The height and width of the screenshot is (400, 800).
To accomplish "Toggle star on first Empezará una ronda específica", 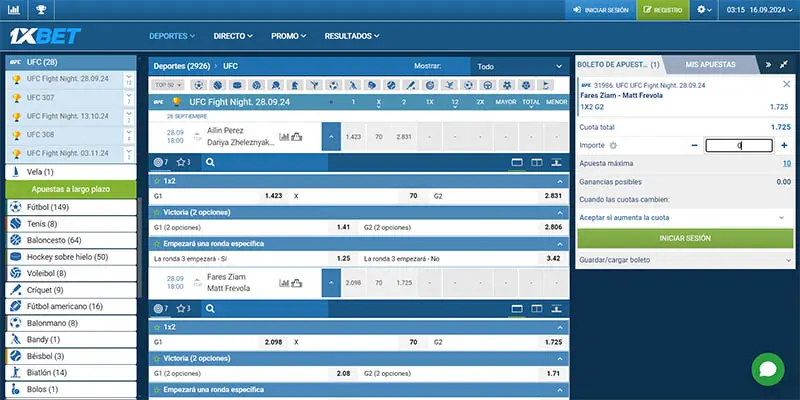I will tap(157, 244).
